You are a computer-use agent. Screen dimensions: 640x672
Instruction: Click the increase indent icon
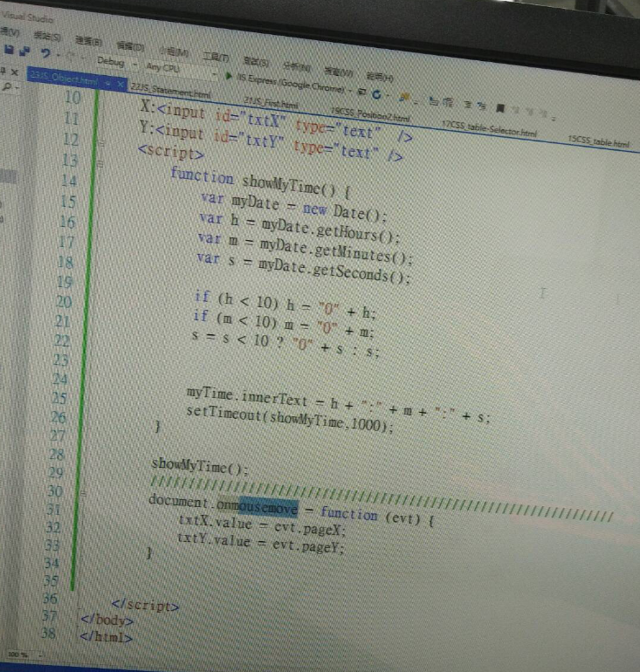click(x=448, y=102)
